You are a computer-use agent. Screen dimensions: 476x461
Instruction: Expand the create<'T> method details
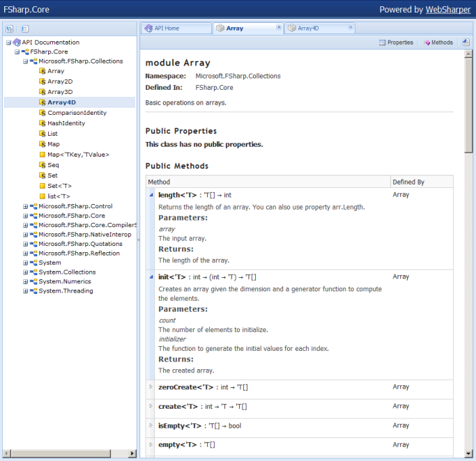[x=151, y=406]
